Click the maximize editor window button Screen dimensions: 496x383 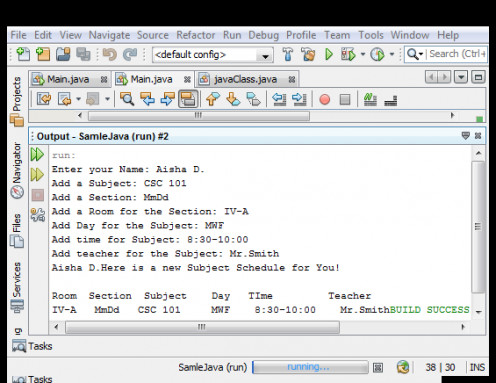478,77
